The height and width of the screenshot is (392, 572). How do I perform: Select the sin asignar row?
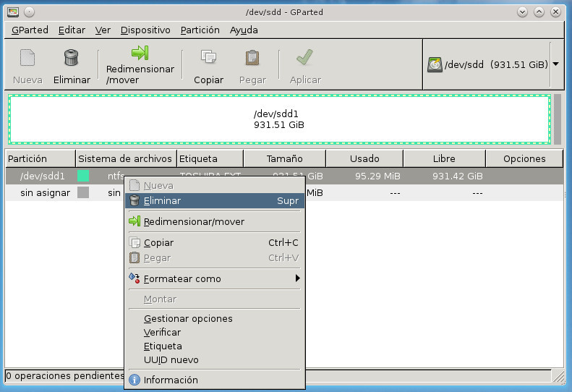click(x=284, y=192)
